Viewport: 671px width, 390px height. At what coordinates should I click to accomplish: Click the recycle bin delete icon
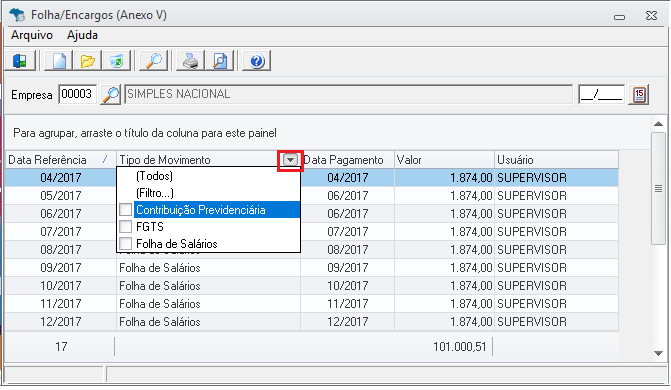click(116, 61)
